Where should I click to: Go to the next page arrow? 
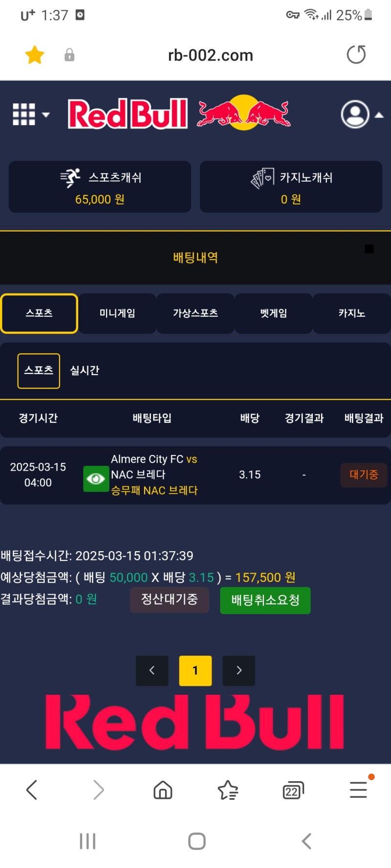coord(239,670)
